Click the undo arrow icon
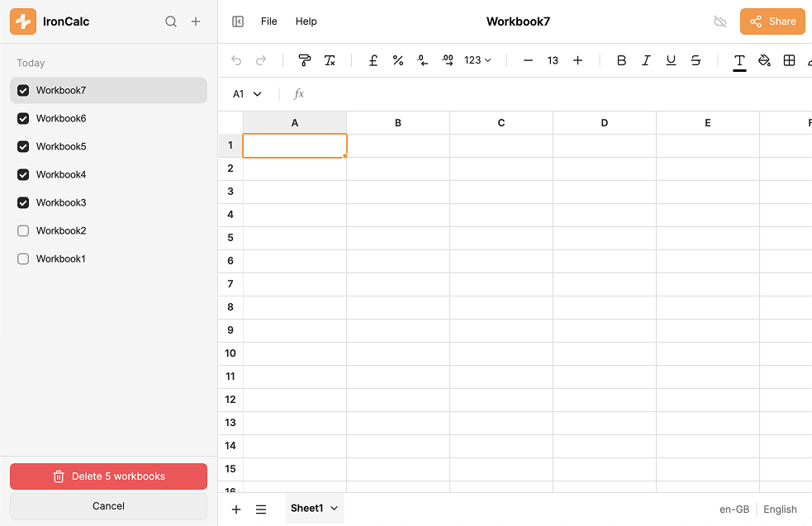The height and width of the screenshot is (526, 812). (236, 60)
